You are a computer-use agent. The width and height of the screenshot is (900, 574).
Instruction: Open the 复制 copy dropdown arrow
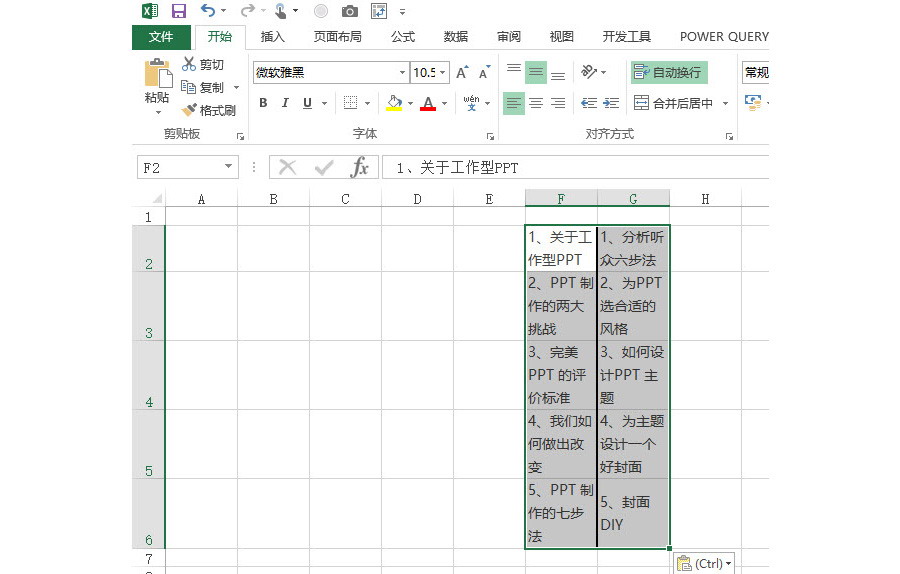(x=236, y=87)
